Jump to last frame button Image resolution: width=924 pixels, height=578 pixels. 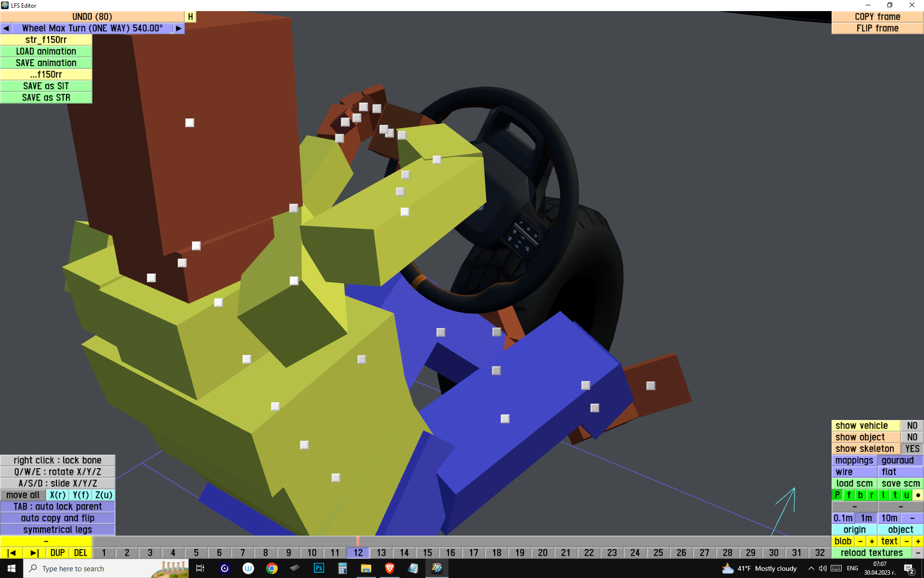point(35,552)
